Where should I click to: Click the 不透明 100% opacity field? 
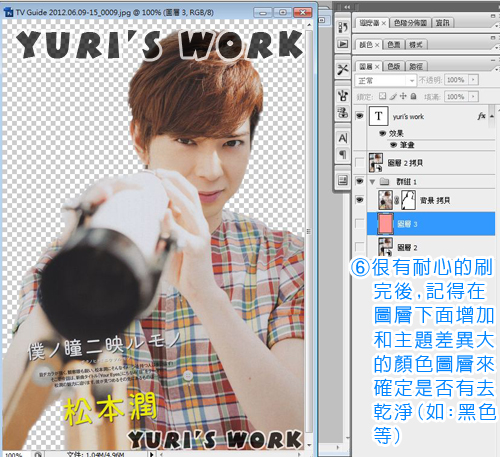[x=456, y=80]
